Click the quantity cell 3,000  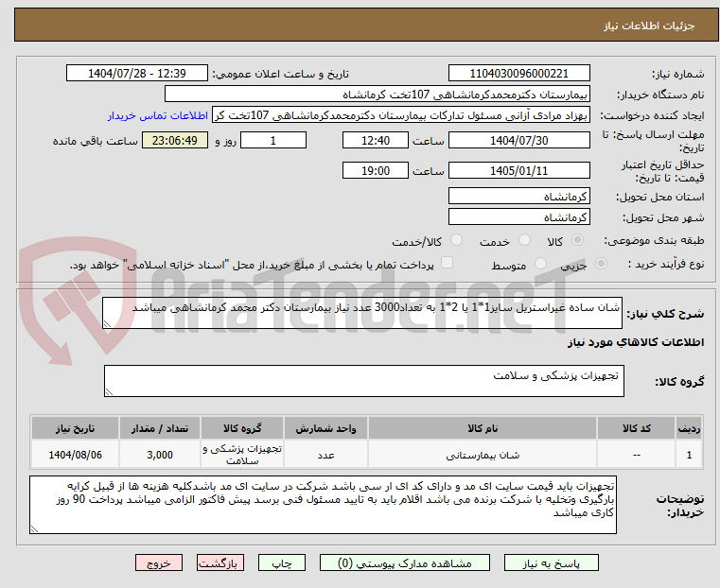pyautogui.click(x=160, y=455)
